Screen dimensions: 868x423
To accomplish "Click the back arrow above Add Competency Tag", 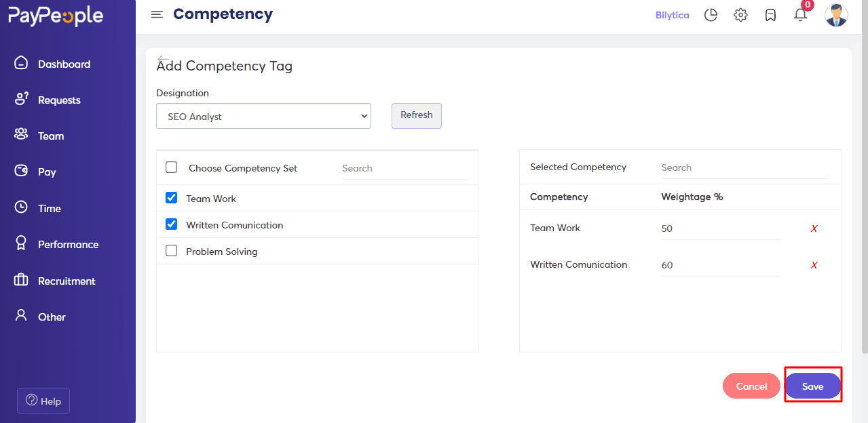I will (162, 58).
